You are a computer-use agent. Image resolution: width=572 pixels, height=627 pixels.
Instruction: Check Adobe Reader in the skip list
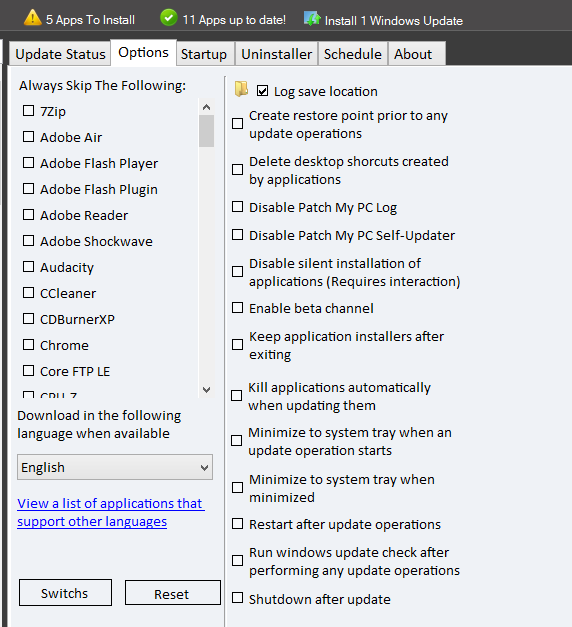28,215
